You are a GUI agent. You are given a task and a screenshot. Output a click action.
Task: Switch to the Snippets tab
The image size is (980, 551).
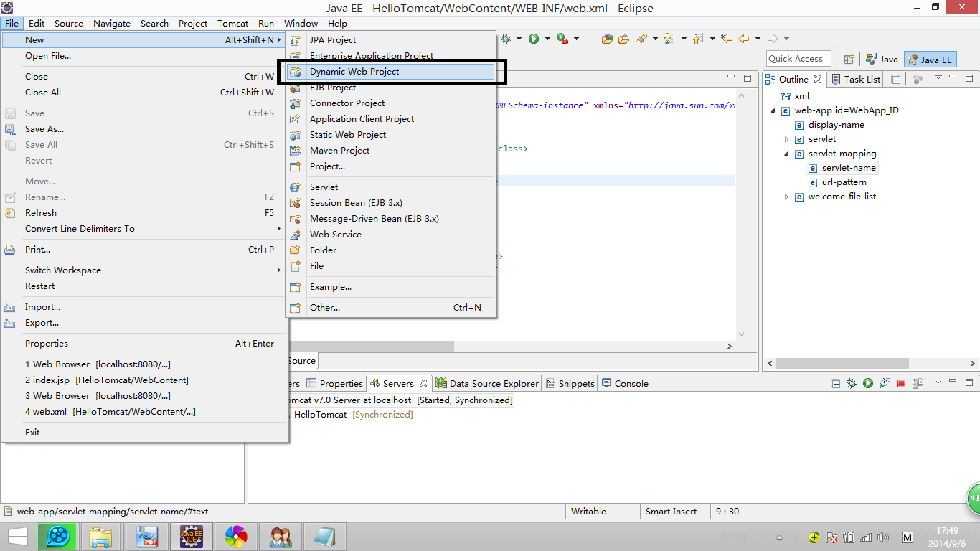(x=570, y=383)
